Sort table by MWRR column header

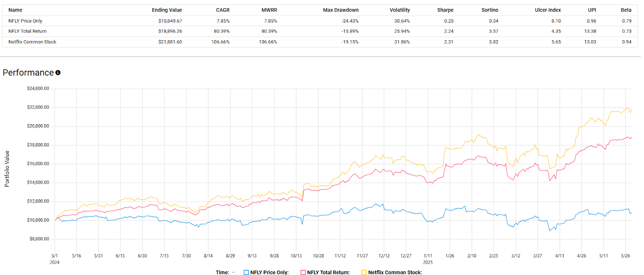pos(269,10)
